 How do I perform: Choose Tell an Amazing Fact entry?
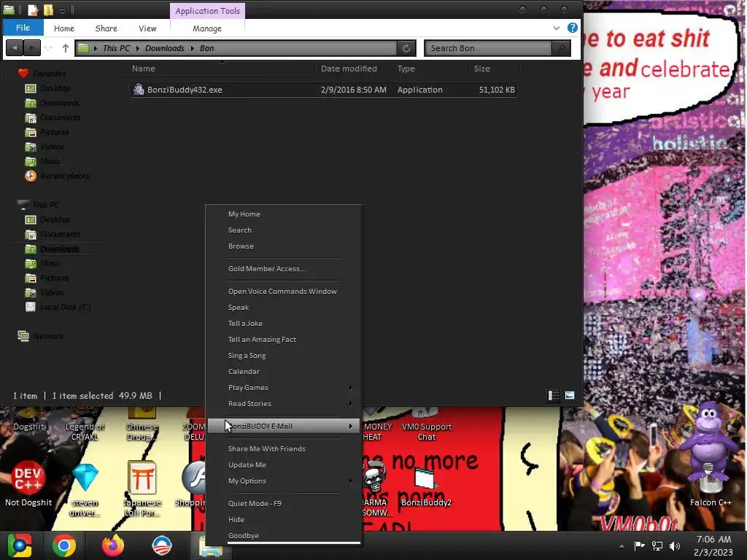click(284, 340)
